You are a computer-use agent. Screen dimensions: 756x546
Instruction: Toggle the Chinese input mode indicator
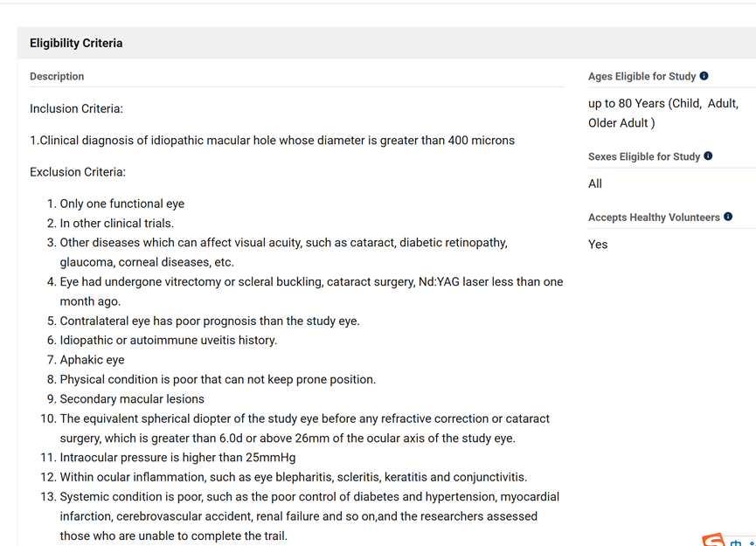(736, 543)
